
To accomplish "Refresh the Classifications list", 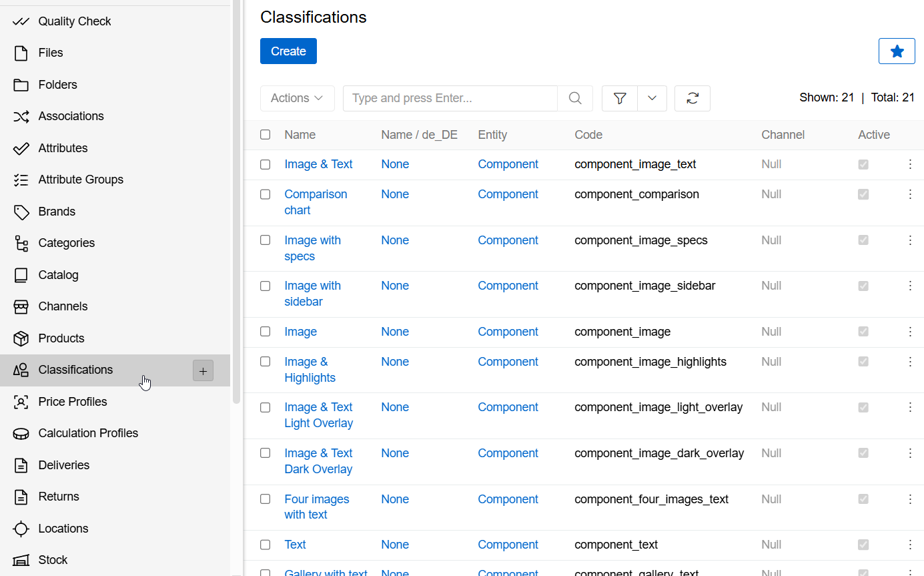I will pos(692,98).
